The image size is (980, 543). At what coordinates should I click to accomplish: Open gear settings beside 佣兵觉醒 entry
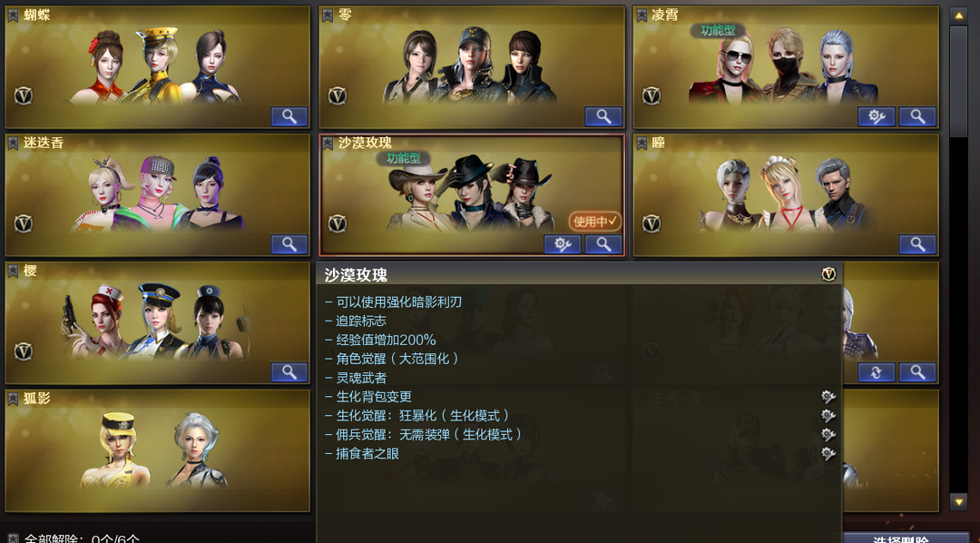point(828,435)
